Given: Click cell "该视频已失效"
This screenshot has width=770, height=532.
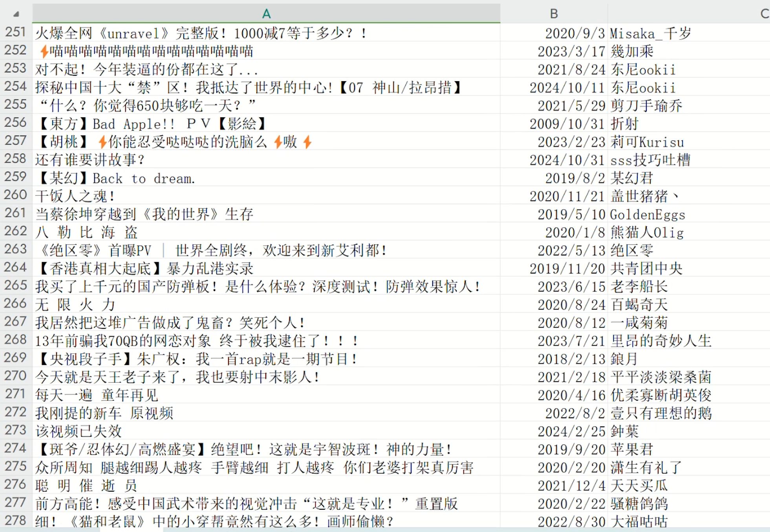Looking at the screenshot, I should 266,431.
